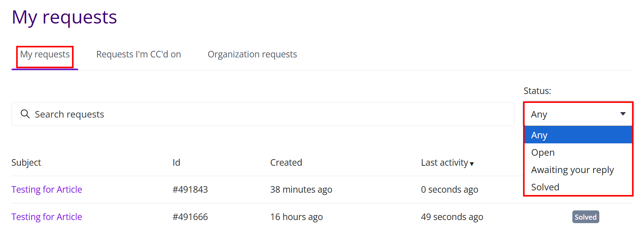Pick Solved in the status dropdown
The image size is (644, 237).
coord(545,187)
